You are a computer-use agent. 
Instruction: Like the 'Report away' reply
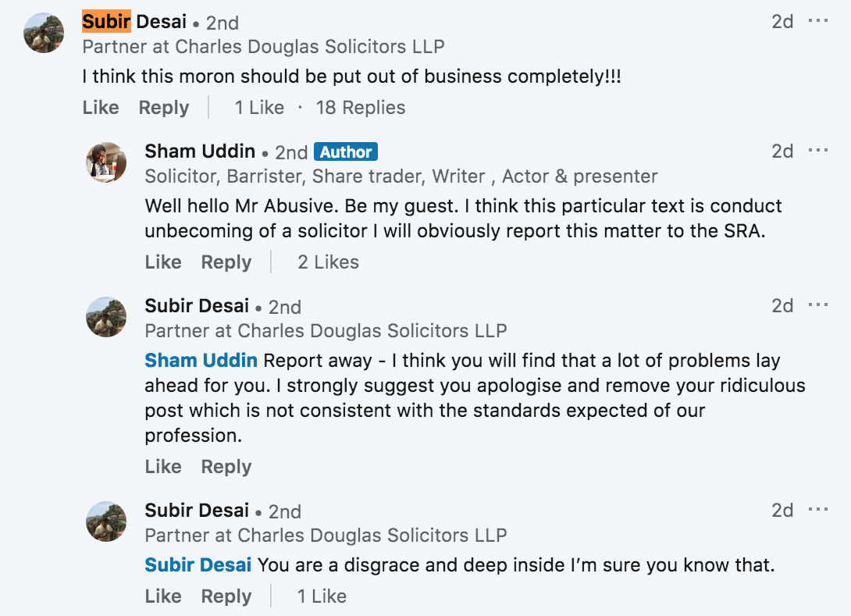pos(163,467)
